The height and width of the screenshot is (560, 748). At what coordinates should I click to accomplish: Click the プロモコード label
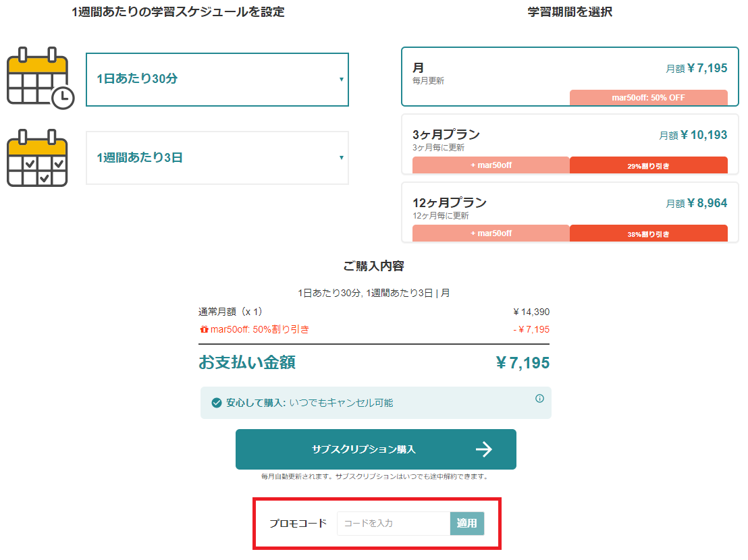pyautogui.click(x=298, y=524)
